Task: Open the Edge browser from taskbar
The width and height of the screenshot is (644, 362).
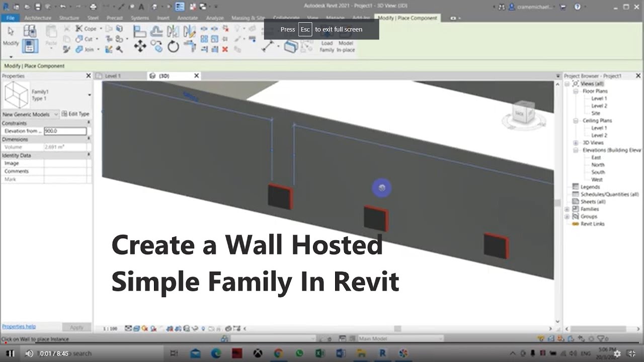Action: 216,353
